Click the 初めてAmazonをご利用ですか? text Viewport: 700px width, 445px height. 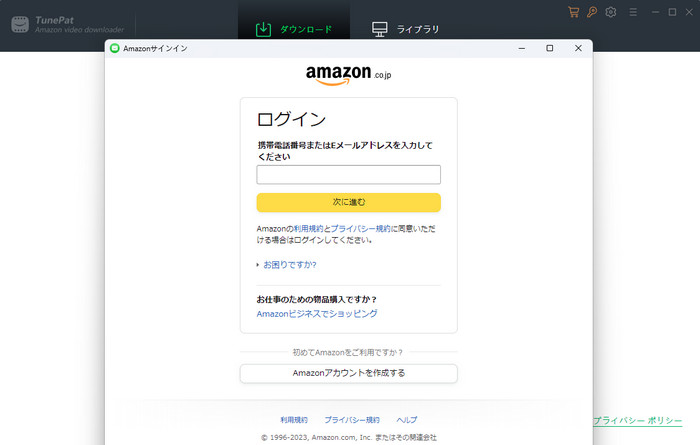(x=348, y=352)
